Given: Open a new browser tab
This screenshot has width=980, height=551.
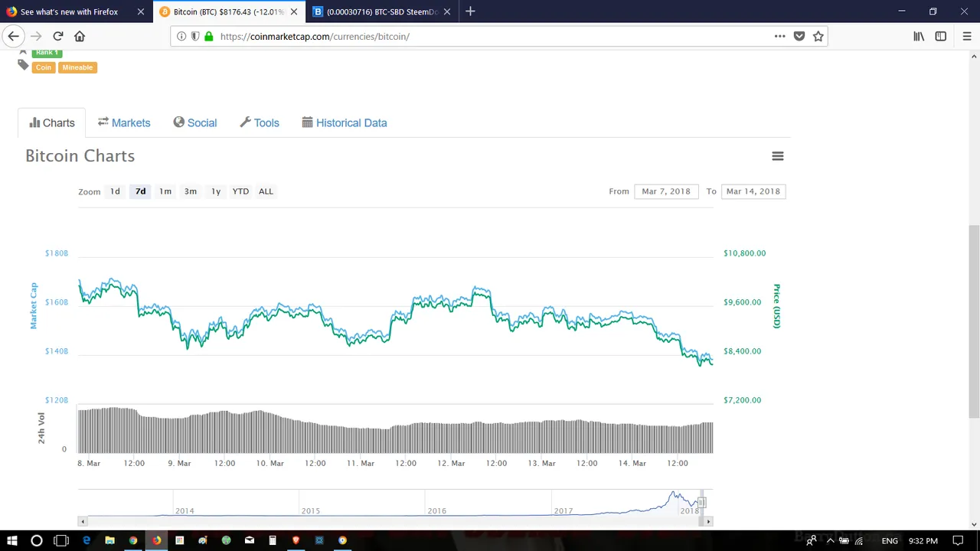Looking at the screenshot, I should tap(470, 11).
